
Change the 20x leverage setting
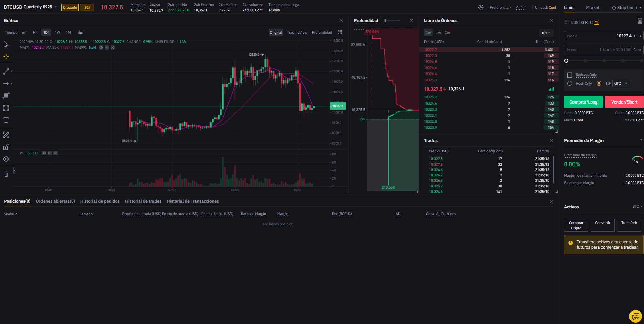coord(87,7)
